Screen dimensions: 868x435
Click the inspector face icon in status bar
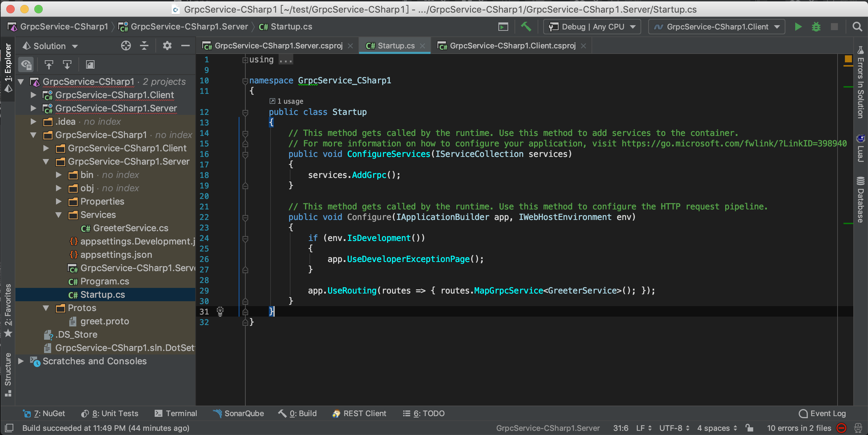858,428
